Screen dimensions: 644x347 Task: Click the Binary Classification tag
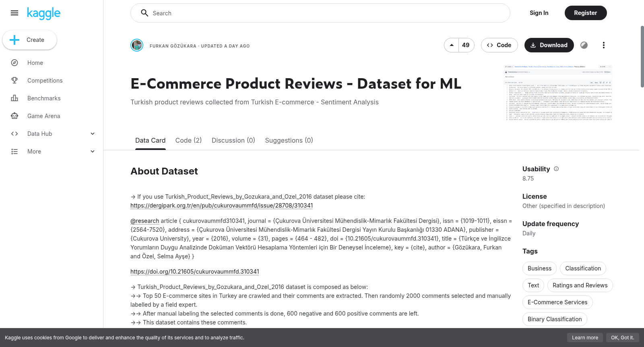[x=555, y=319]
